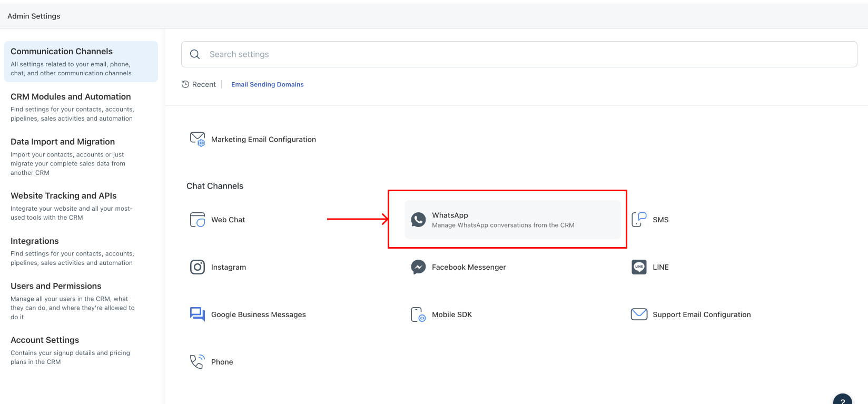Image resolution: width=868 pixels, height=404 pixels.
Task: Open Marketing Email Configuration envelope icon
Action: 198,139
